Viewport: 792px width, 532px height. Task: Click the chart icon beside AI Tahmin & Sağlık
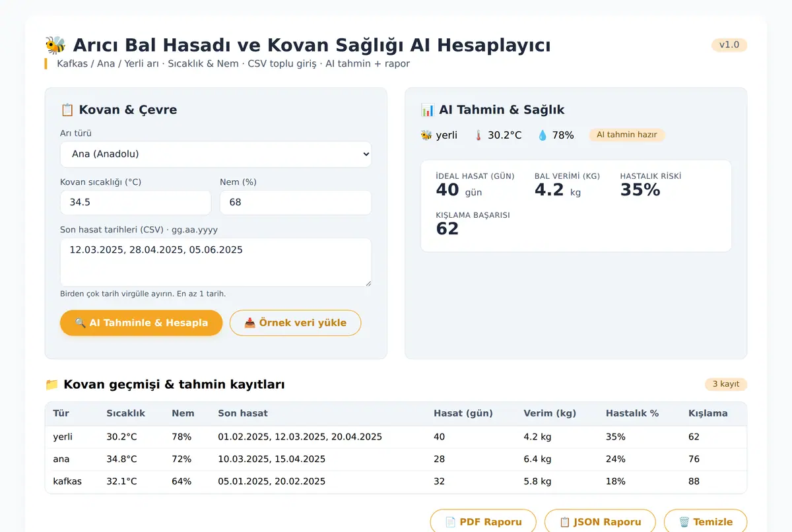[x=427, y=110]
